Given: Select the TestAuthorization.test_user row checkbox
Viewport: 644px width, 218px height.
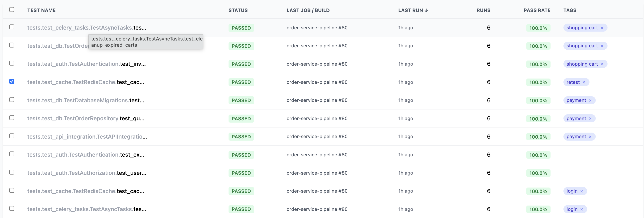Looking at the screenshot, I should click(x=12, y=172).
